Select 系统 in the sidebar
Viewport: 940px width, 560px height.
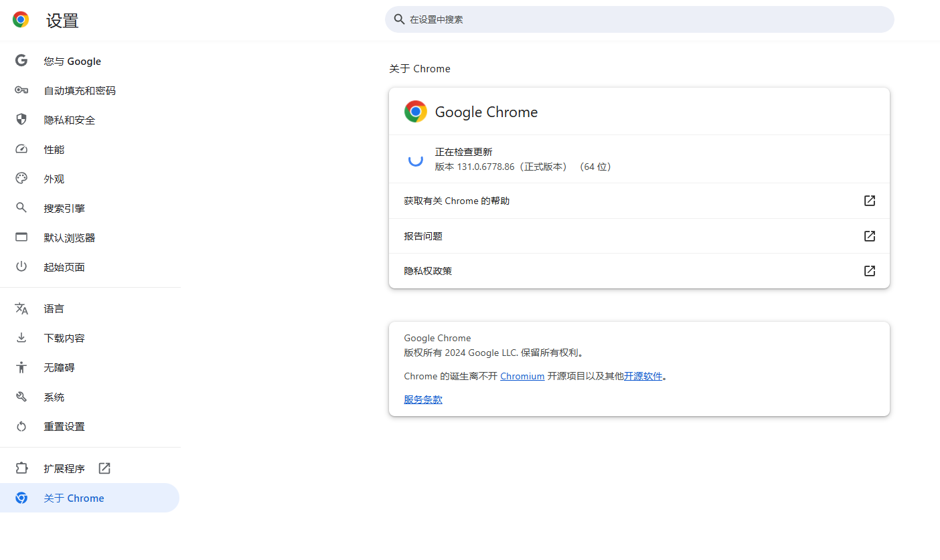click(x=90, y=397)
